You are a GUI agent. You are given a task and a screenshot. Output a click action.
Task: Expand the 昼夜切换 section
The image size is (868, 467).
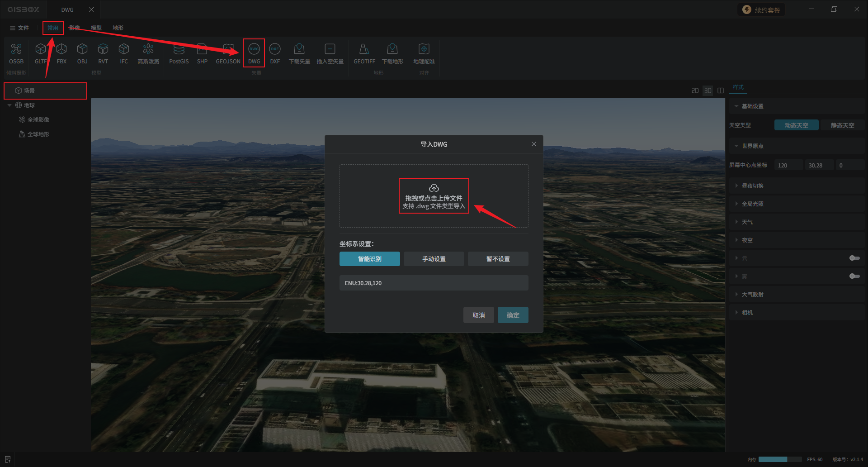(x=752, y=186)
